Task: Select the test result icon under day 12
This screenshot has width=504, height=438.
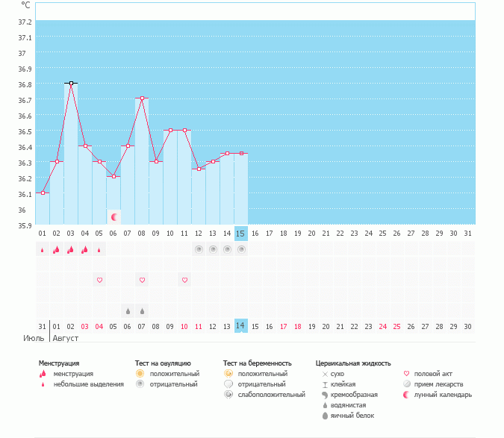Action: point(199,249)
